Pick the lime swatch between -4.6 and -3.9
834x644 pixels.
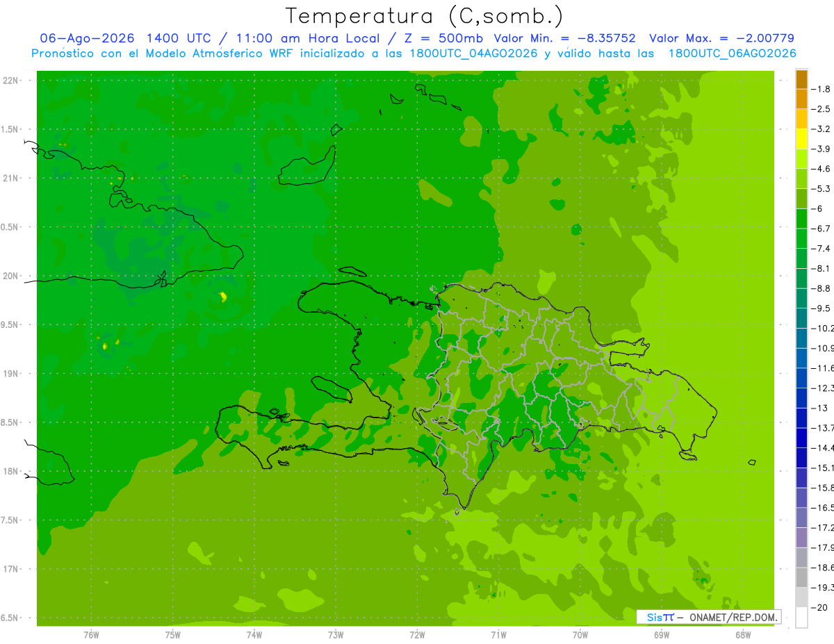801,158
